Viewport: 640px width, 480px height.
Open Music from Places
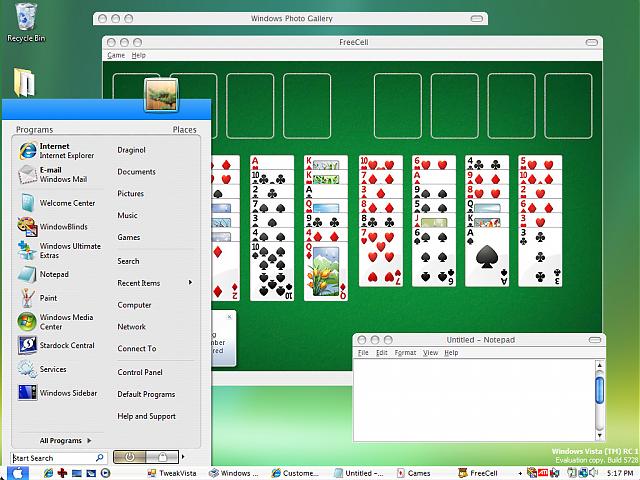coord(127,215)
